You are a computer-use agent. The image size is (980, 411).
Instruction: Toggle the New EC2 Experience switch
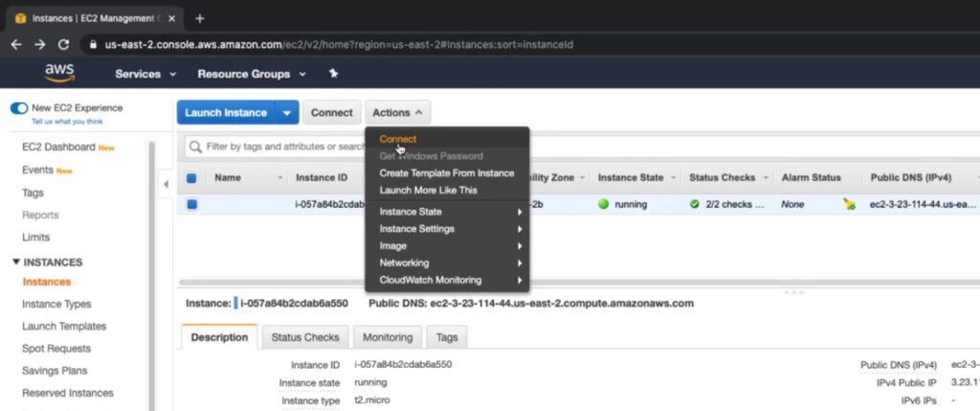19,108
